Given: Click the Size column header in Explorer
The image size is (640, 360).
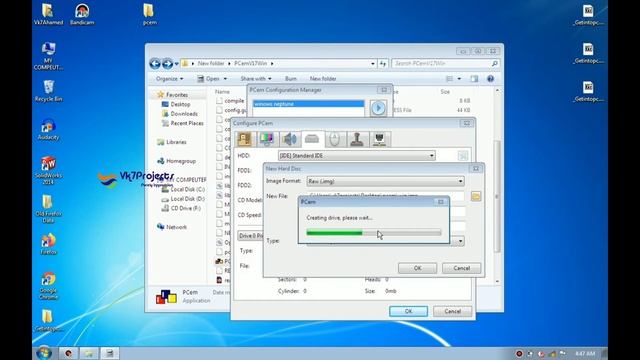Looking at the screenshot, I should click(445, 92).
